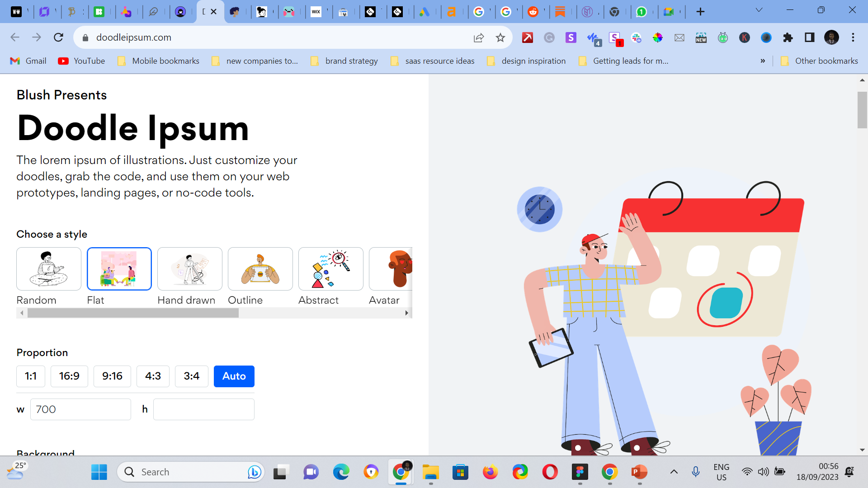Select the 16:9 proportion option

coord(69,376)
